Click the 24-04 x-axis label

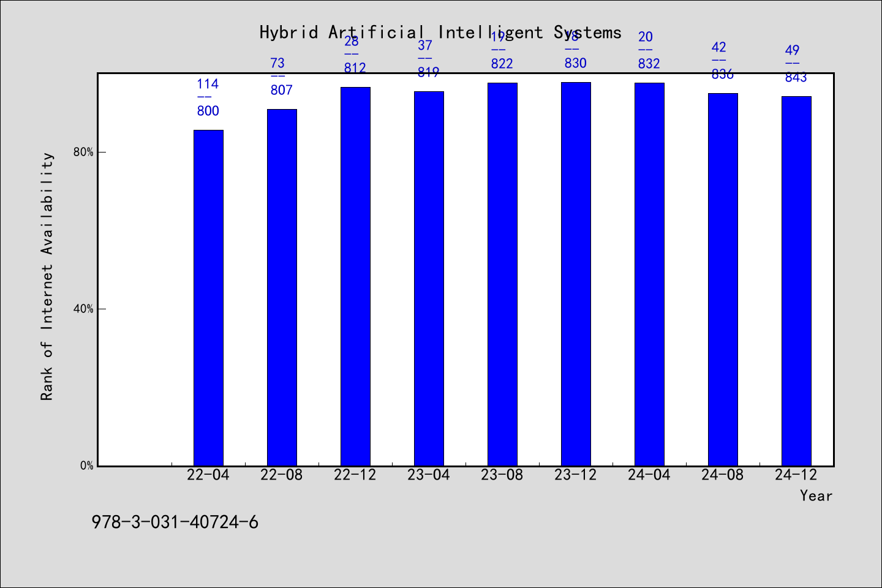(649, 475)
